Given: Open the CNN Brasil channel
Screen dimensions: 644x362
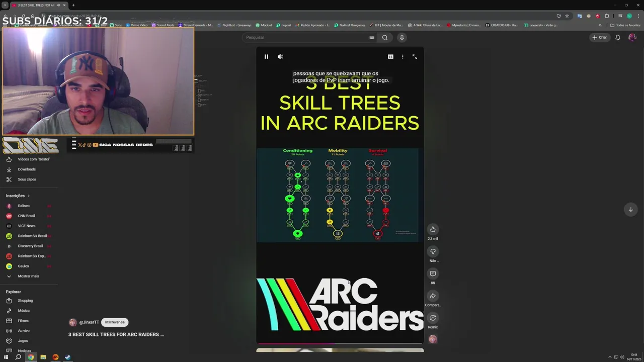Looking at the screenshot, I should [29, 216].
